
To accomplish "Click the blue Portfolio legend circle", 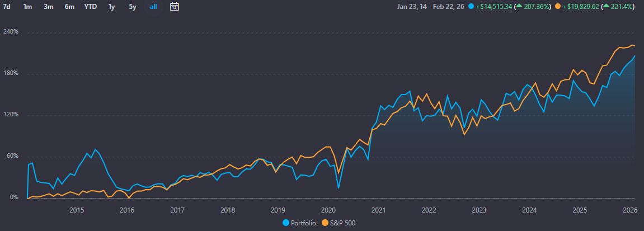I will click(286, 223).
